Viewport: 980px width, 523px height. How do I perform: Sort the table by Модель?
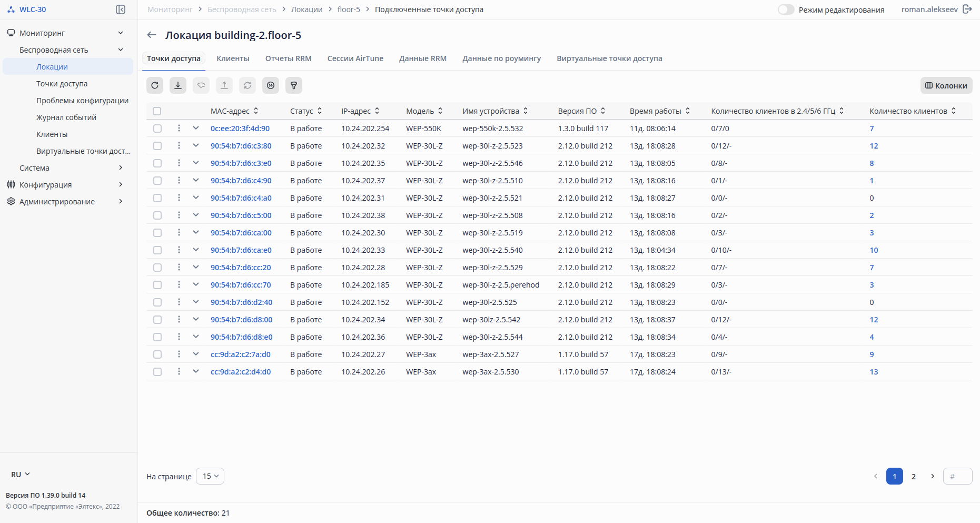coord(440,111)
